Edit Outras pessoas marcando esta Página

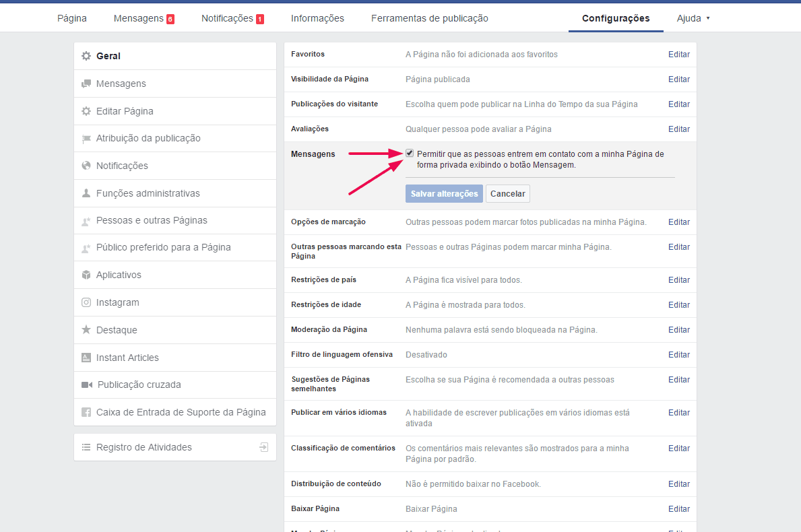[679, 247]
